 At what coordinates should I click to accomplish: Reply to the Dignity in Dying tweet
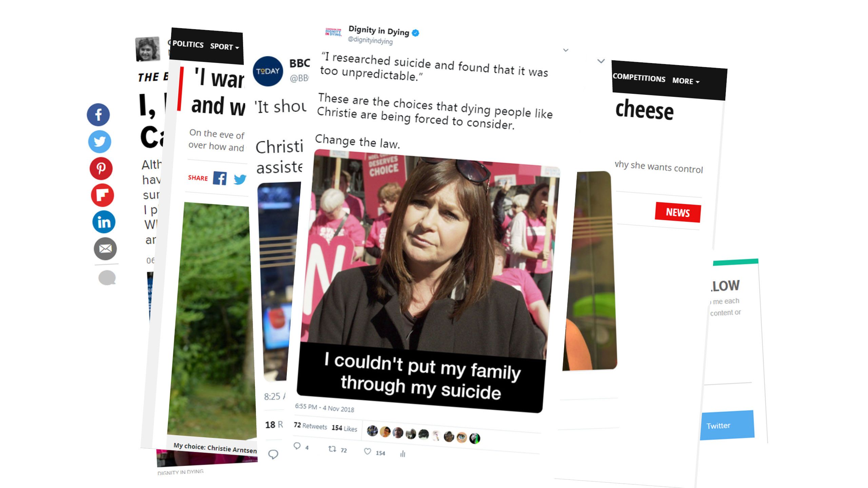297,446
